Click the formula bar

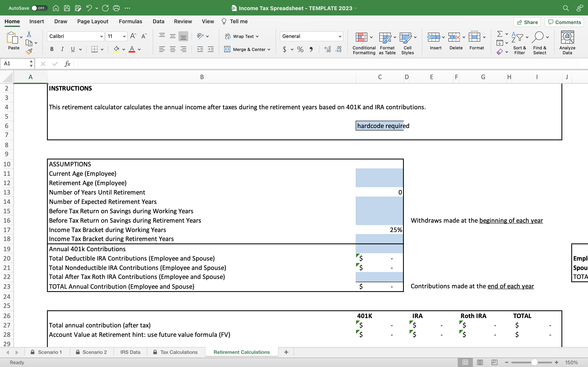[x=194, y=64]
